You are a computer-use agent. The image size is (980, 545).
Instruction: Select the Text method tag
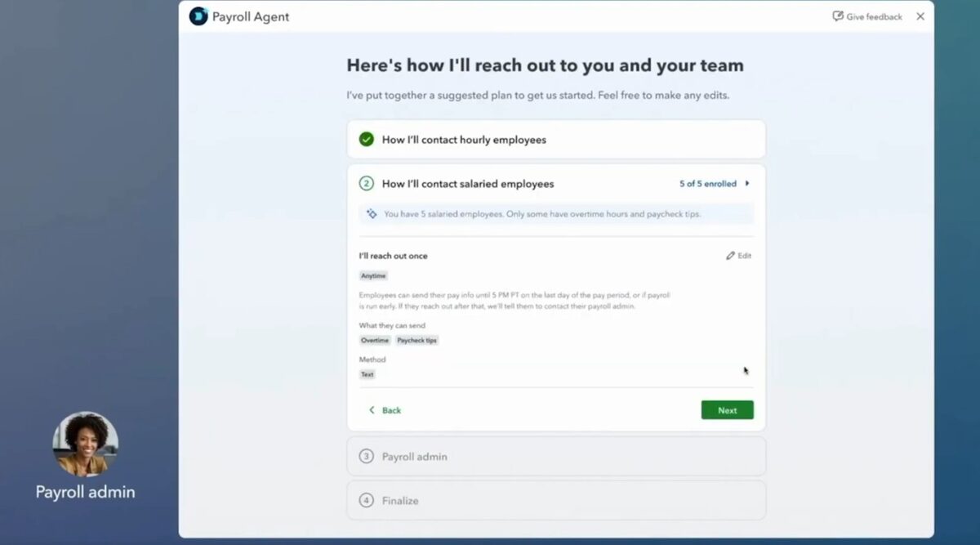(x=367, y=374)
